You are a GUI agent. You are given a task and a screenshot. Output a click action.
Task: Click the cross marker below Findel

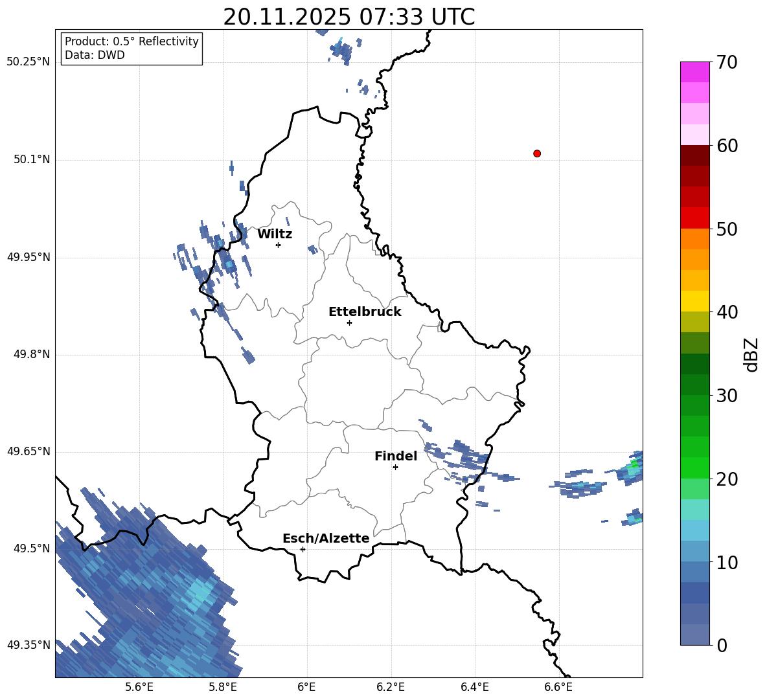pyautogui.click(x=395, y=468)
